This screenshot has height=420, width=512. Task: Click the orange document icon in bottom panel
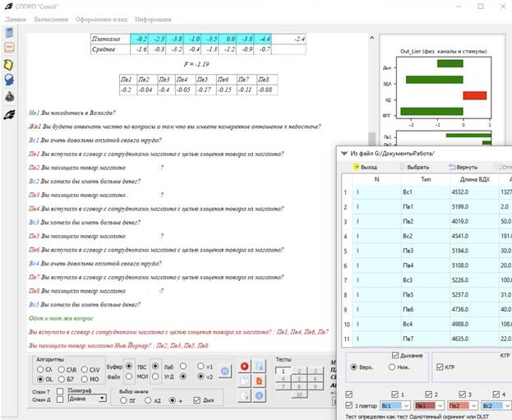(x=259, y=381)
